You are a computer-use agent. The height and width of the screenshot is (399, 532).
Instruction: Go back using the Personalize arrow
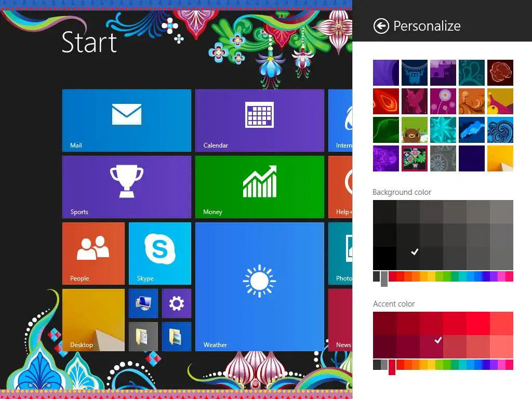[x=381, y=26]
